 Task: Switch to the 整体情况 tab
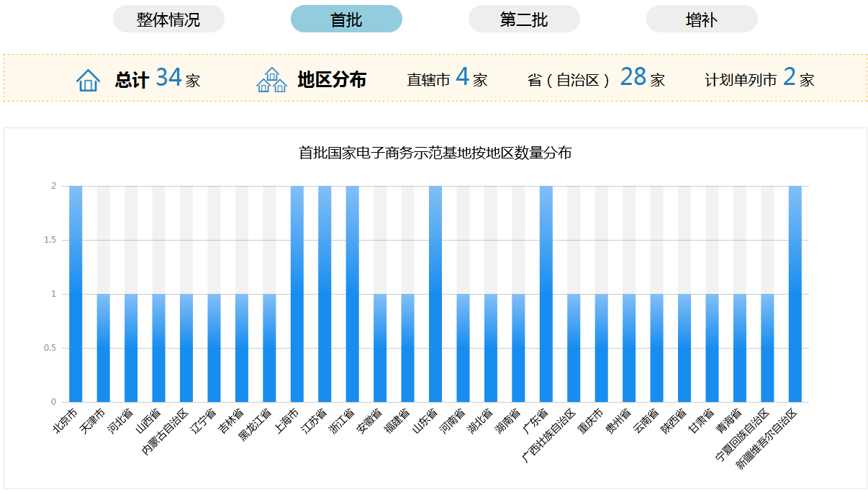pos(168,19)
